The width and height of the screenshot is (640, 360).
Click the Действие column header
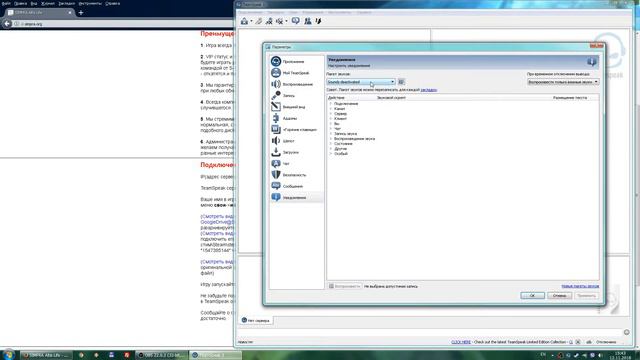point(336,98)
